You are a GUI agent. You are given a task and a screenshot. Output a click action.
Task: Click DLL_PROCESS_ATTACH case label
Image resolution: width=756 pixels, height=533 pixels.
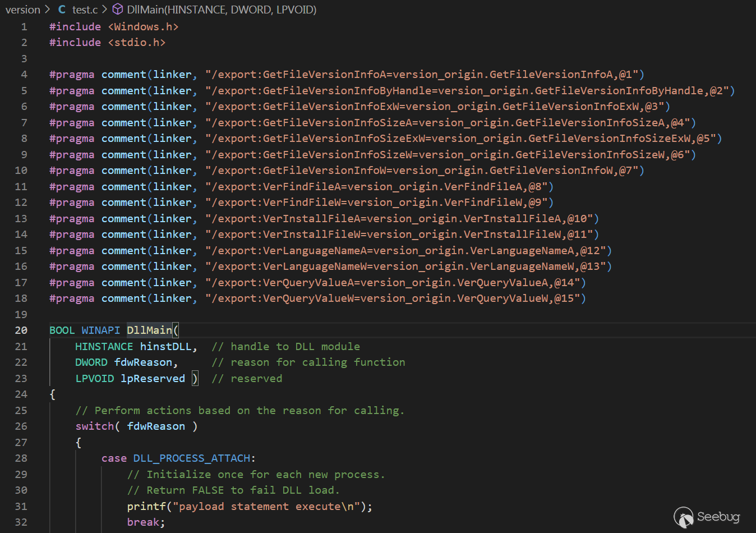click(191, 458)
